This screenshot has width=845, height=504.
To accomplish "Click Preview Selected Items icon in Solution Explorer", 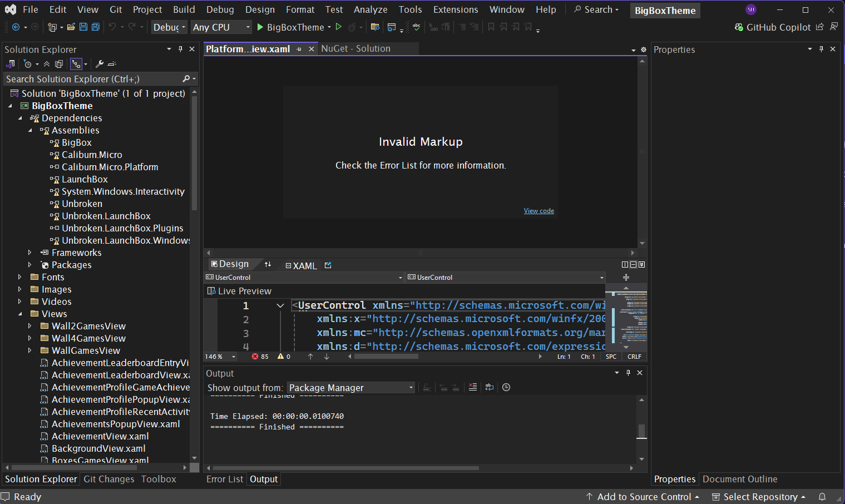I will pos(112,64).
